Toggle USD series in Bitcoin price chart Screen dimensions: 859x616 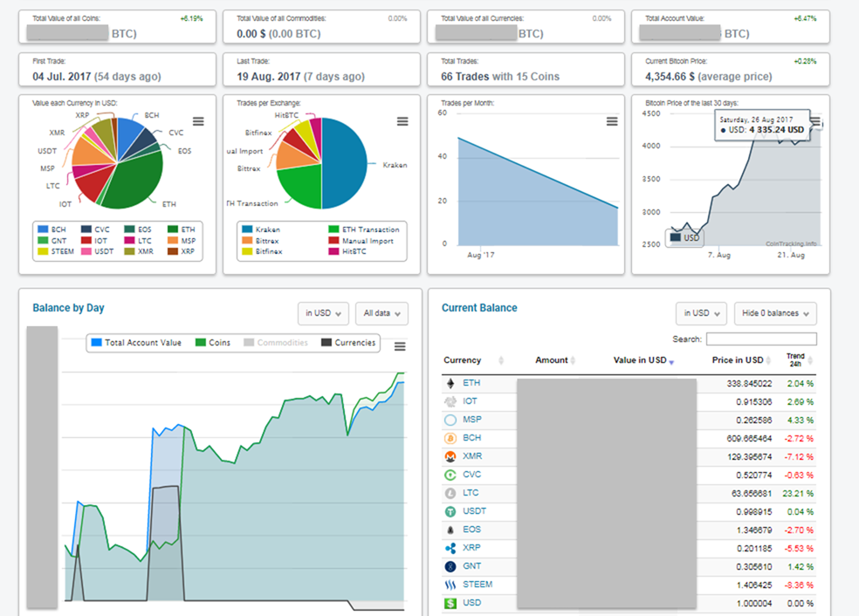pos(684,237)
